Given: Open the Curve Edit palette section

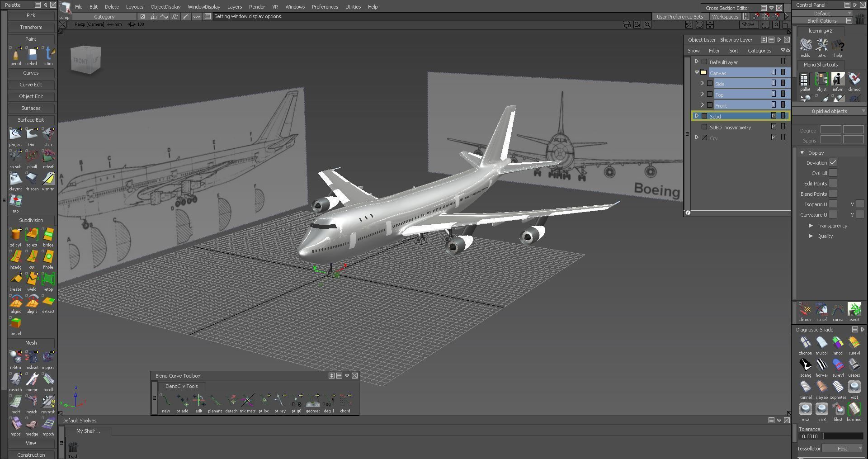Looking at the screenshot, I should click(31, 85).
